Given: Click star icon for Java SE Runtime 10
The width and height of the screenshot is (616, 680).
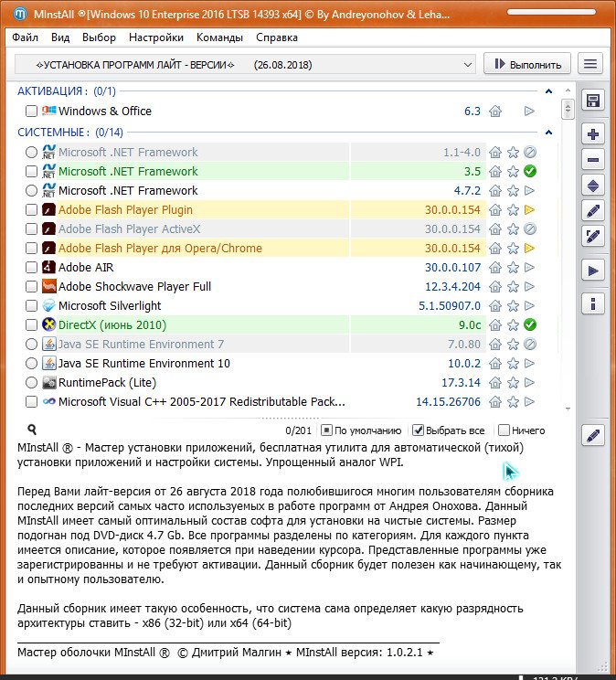Looking at the screenshot, I should click(x=513, y=364).
